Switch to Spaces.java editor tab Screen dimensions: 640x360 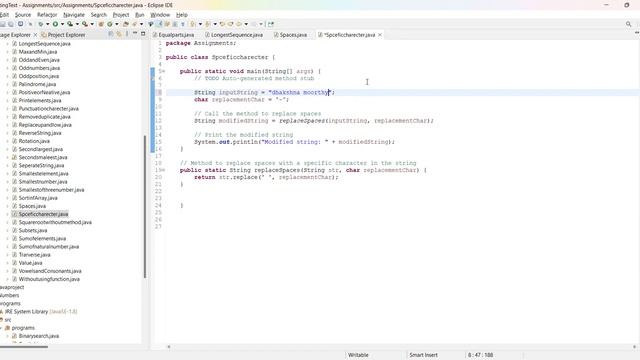point(290,35)
